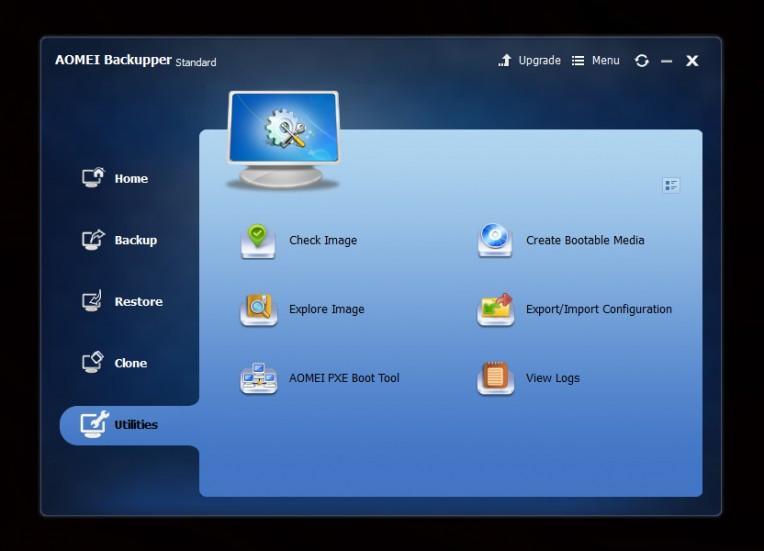Open the Export/Import Configuration icon
The width and height of the screenshot is (764, 551).
tap(495, 309)
